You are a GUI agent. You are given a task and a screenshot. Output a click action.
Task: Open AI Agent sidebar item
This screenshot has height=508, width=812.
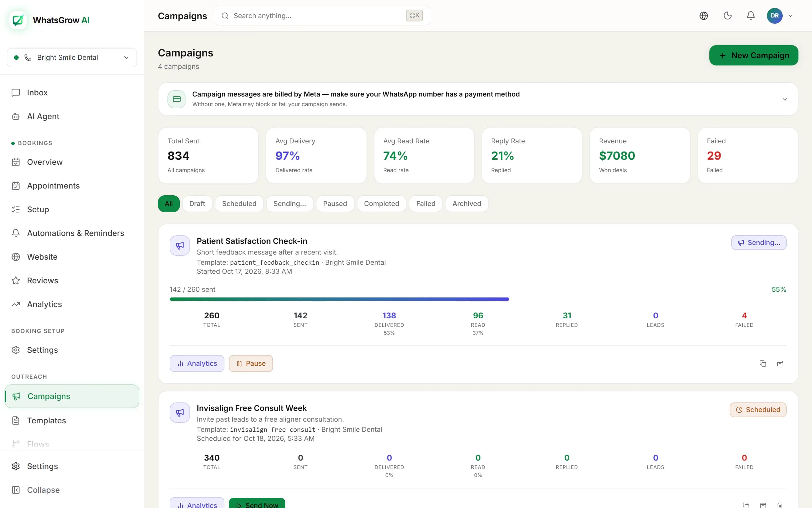point(72,116)
